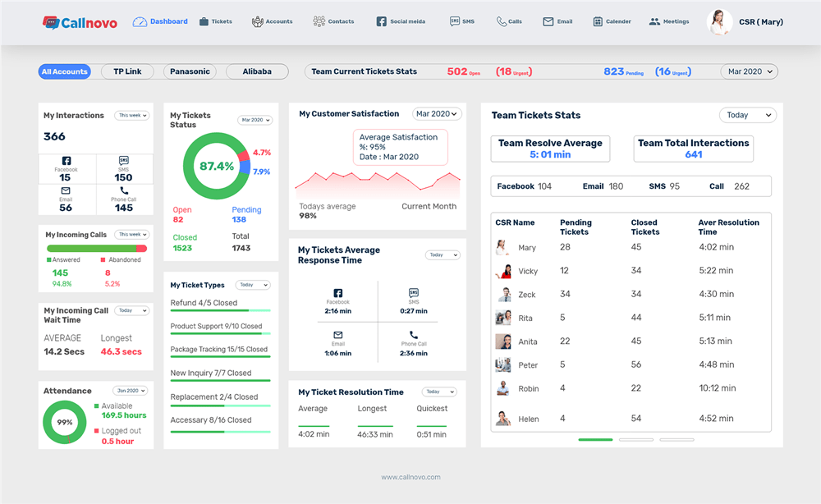The image size is (821, 504).
Task: Click the Social media Facebook icon in navbar
Action: (x=381, y=21)
